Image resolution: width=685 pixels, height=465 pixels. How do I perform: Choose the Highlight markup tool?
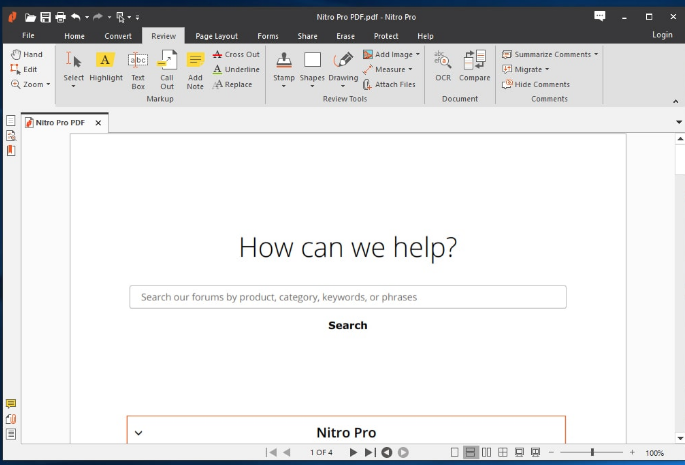point(106,67)
